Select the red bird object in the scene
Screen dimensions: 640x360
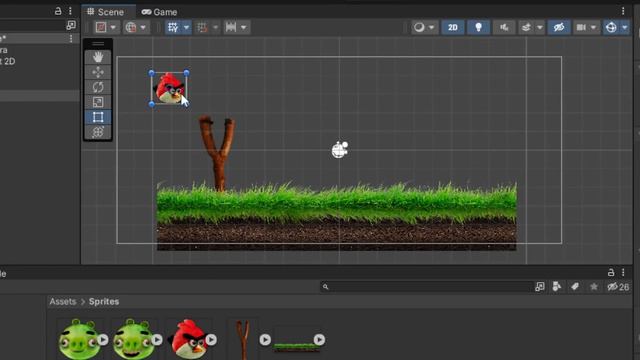[x=168, y=88]
